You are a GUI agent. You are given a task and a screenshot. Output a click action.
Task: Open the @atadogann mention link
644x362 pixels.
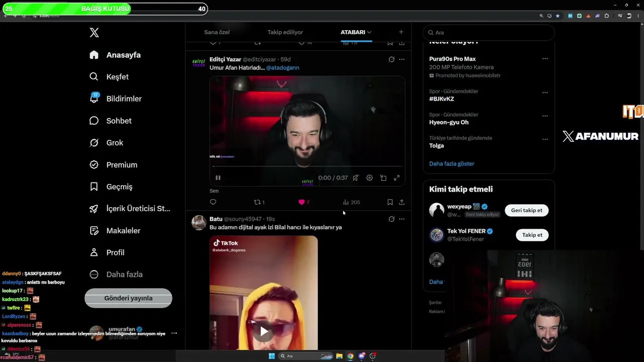pyautogui.click(x=283, y=68)
